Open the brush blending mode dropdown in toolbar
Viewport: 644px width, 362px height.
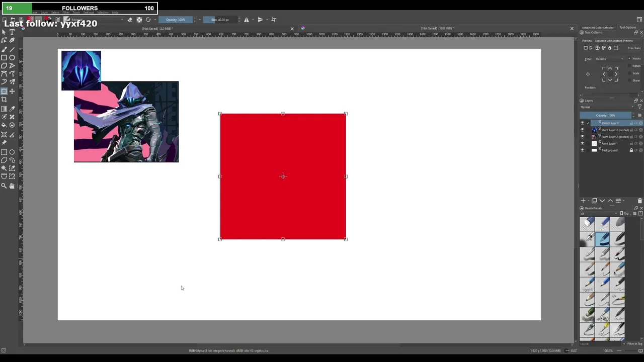[99, 20]
